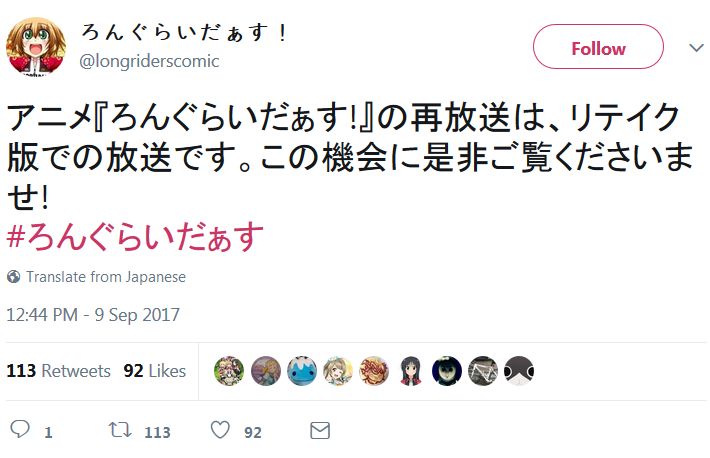The width and height of the screenshot is (710, 458).
Task: Open the penguin avatar among likers
Action: 519,371
